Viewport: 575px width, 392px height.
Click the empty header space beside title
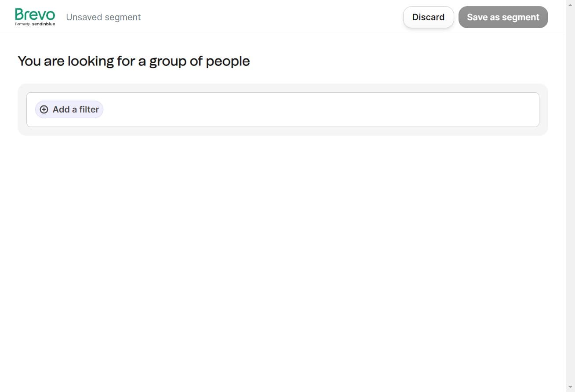(x=264, y=17)
